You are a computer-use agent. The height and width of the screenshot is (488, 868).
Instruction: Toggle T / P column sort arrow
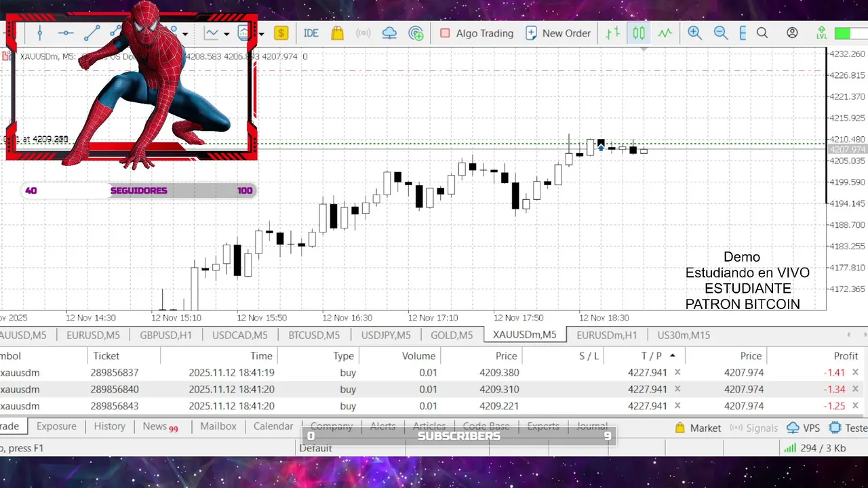tap(673, 355)
